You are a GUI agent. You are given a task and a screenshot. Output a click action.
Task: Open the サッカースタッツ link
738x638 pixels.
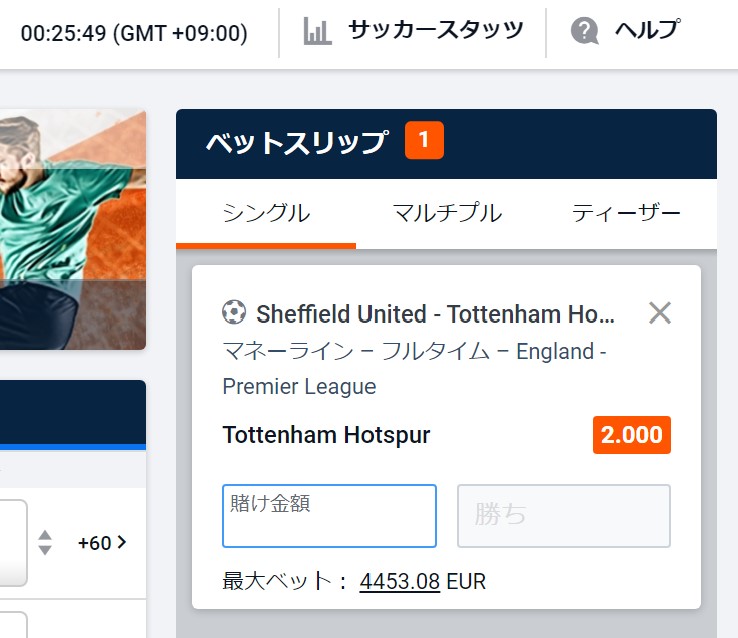(435, 31)
